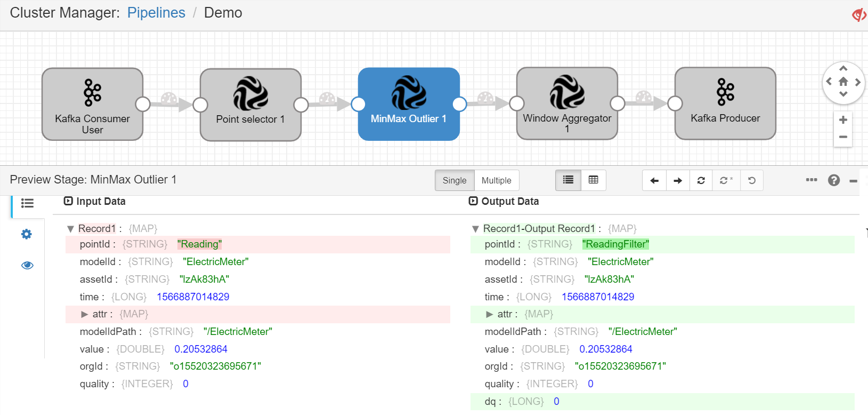
Task: Go to previous stage with left arrow
Action: pos(654,181)
